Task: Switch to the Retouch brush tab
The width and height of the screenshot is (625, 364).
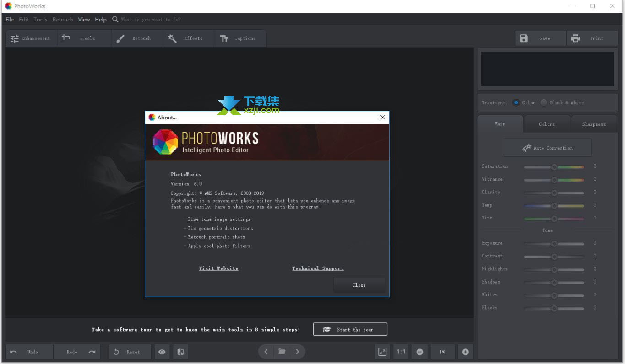Action: [x=136, y=38]
